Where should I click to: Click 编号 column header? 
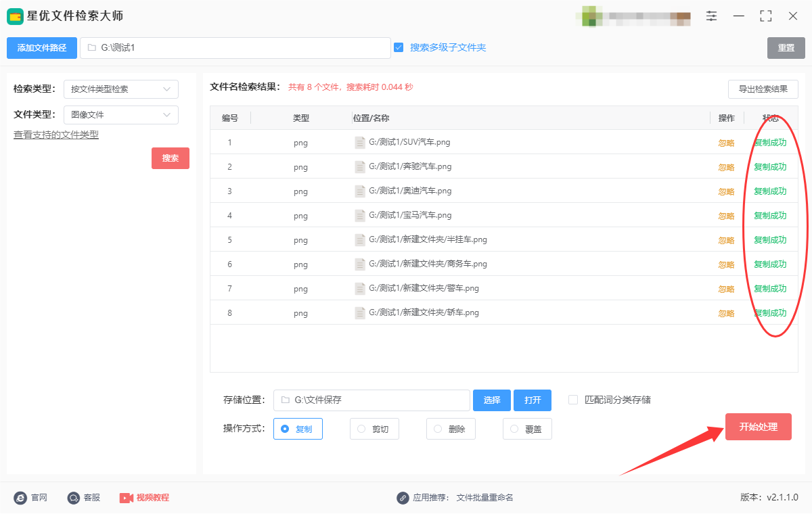(230, 118)
